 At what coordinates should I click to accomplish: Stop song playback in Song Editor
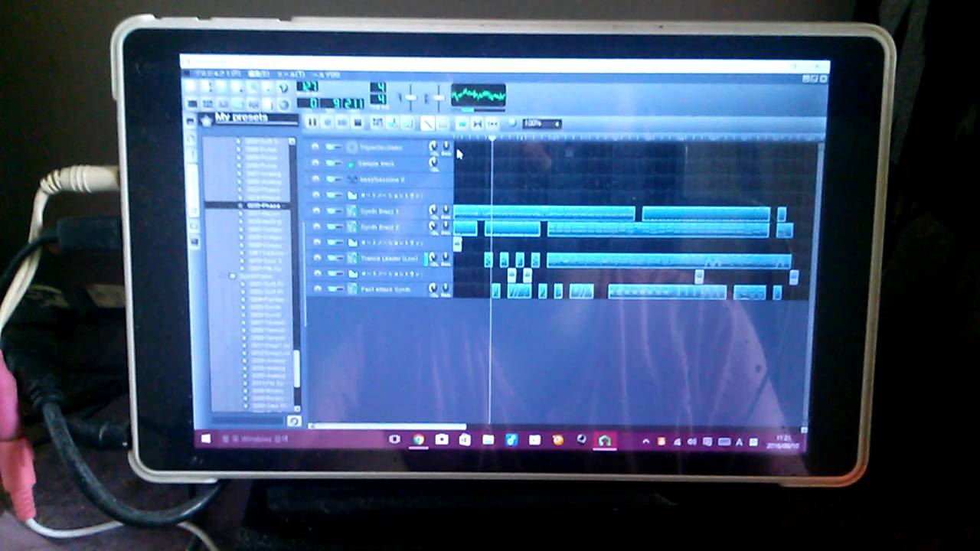click(x=358, y=122)
